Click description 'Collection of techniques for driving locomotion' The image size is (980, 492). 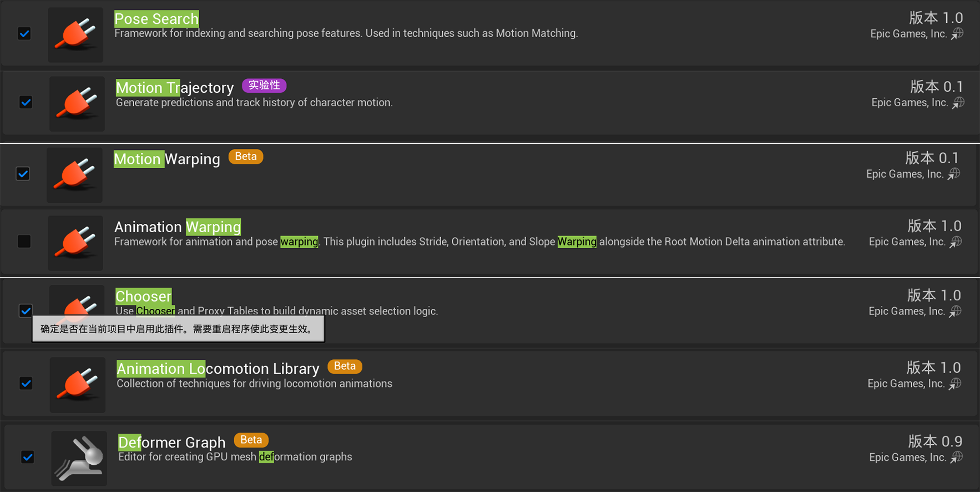[254, 384]
